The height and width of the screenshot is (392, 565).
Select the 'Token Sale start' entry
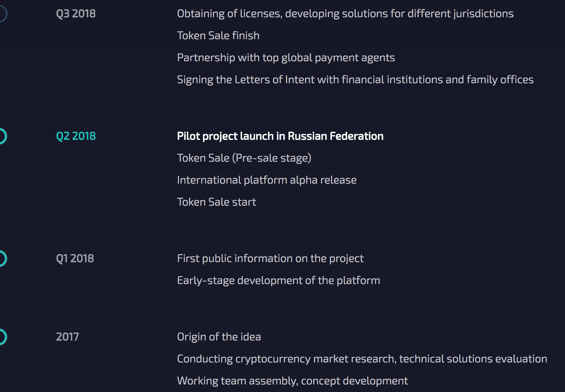216,202
